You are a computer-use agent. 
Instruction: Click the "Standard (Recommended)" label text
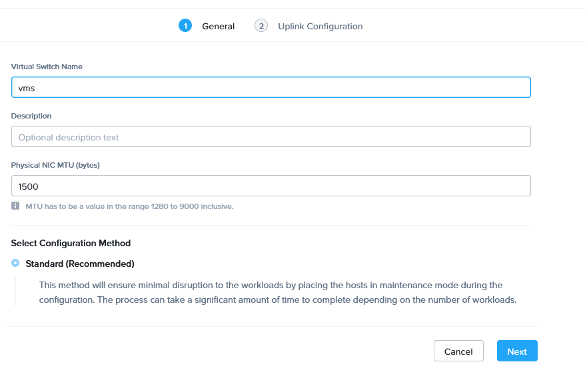click(80, 264)
